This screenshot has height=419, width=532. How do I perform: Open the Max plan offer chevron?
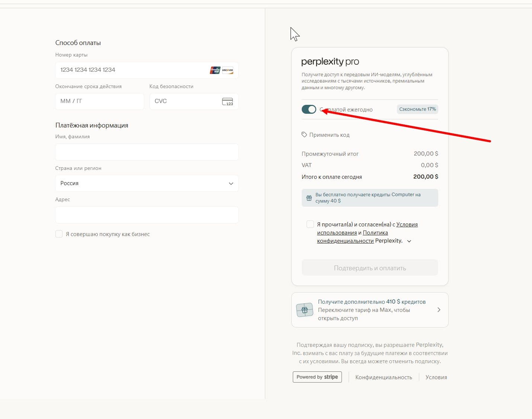pyautogui.click(x=439, y=310)
